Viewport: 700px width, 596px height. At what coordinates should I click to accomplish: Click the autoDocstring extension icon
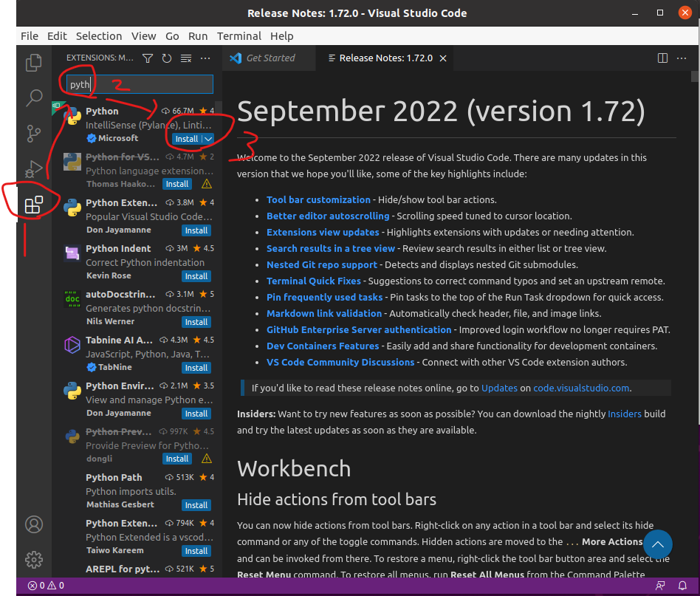pyautogui.click(x=72, y=298)
